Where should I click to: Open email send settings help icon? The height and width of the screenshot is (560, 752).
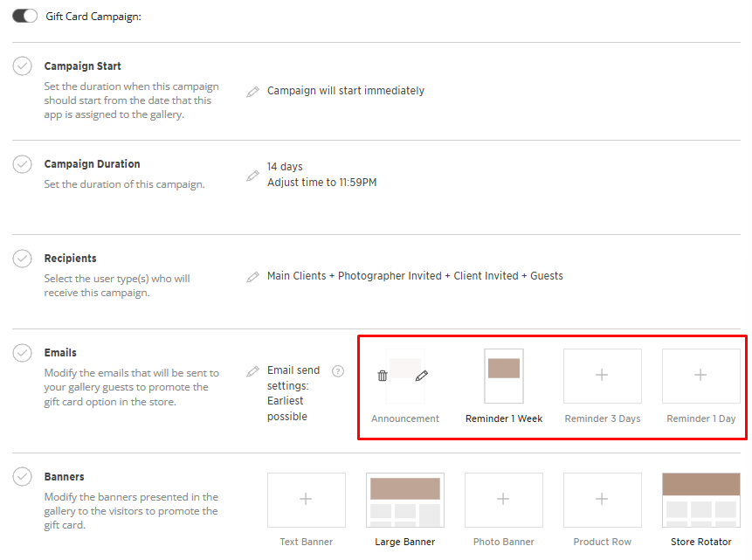[338, 371]
